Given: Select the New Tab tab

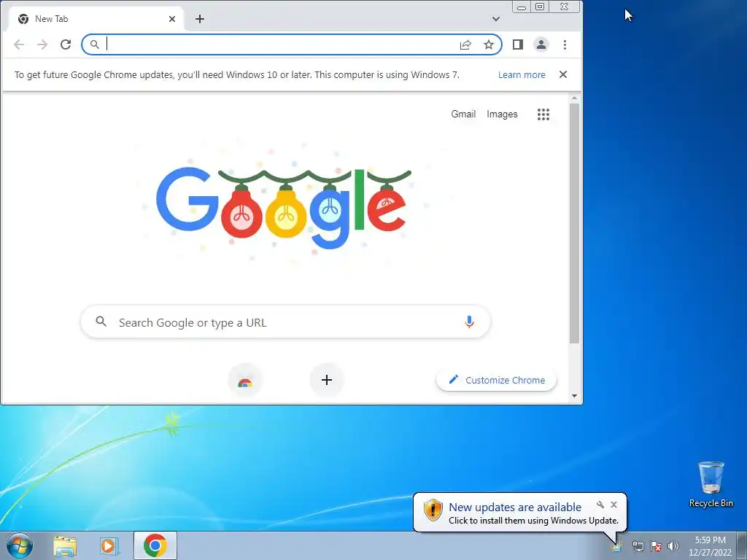Looking at the screenshot, I should (96, 19).
